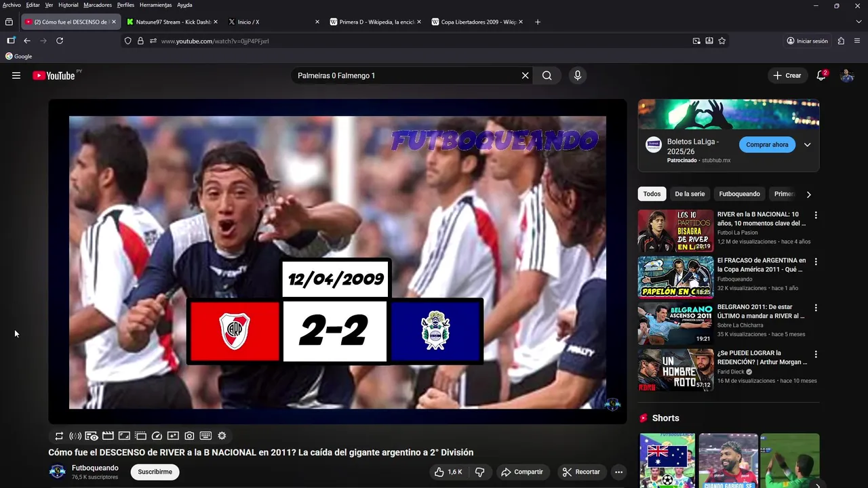This screenshot has width=868, height=488.
Task: Open BELGRANO 2011 video title
Action: [761, 311]
